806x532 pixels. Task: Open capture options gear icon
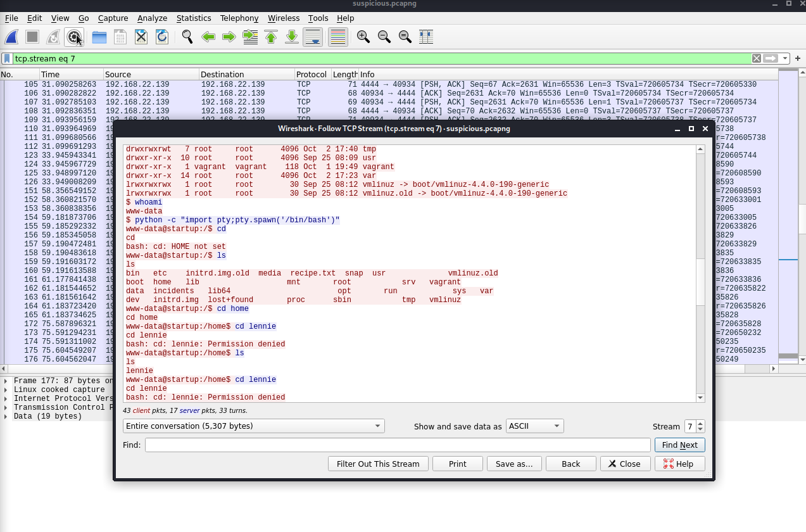coord(75,37)
